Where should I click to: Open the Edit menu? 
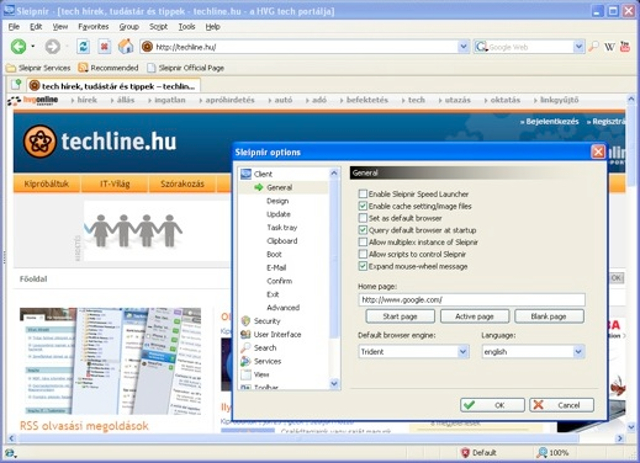click(36, 27)
